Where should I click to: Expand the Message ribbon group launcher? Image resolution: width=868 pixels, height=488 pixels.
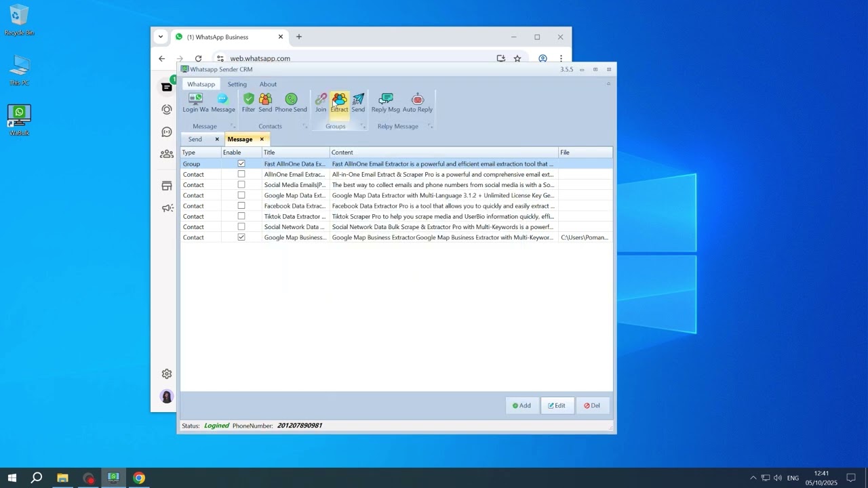(x=232, y=126)
